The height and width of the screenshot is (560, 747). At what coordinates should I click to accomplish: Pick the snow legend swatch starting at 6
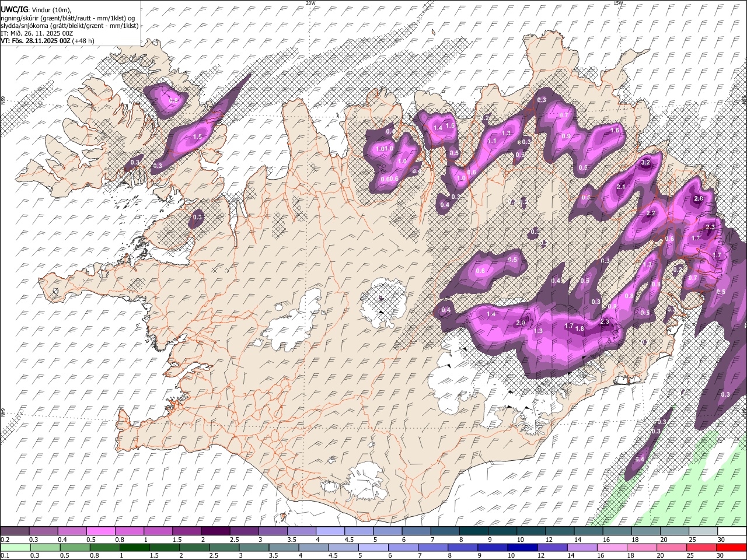416,531
